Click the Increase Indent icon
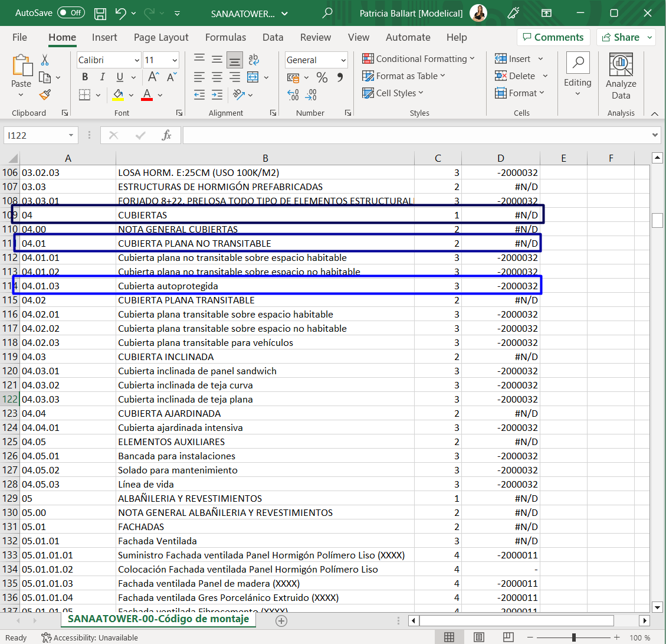 [x=217, y=95]
